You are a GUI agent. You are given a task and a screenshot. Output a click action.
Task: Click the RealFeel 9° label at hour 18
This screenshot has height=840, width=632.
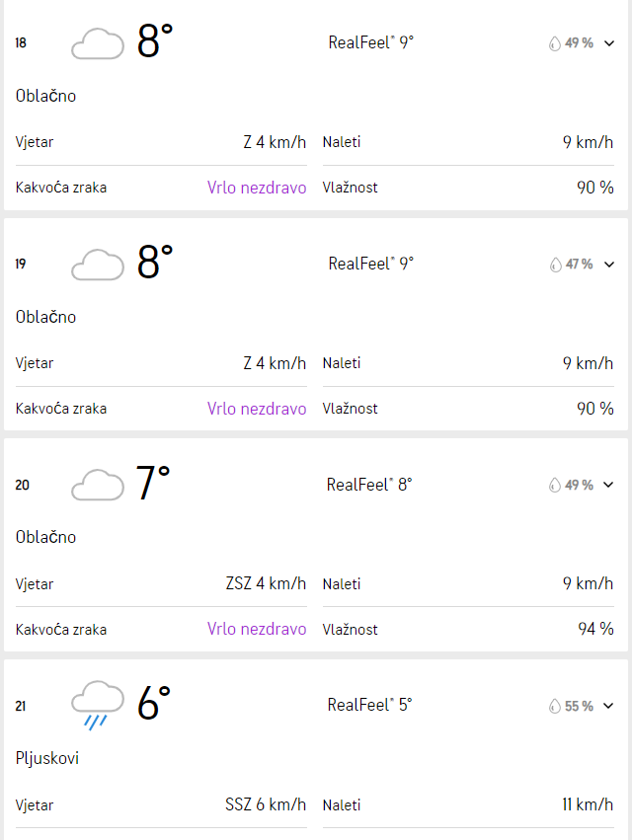click(371, 42)
